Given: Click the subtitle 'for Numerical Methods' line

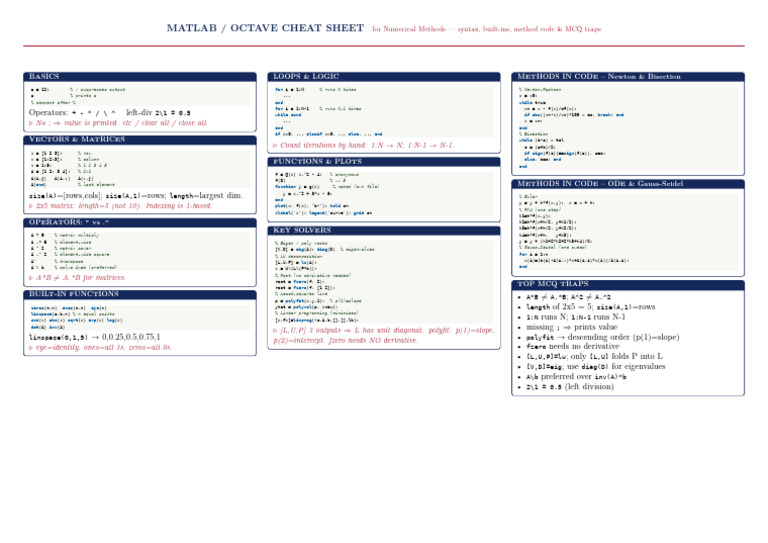Looking at the screenshot, I should coord(486,29).
